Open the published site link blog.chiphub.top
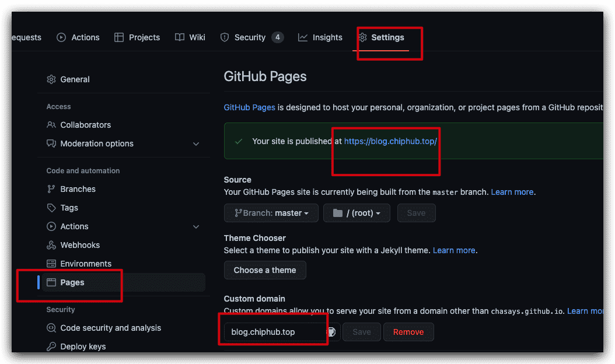Screen dimensions: 615x364 pos(391,141)
